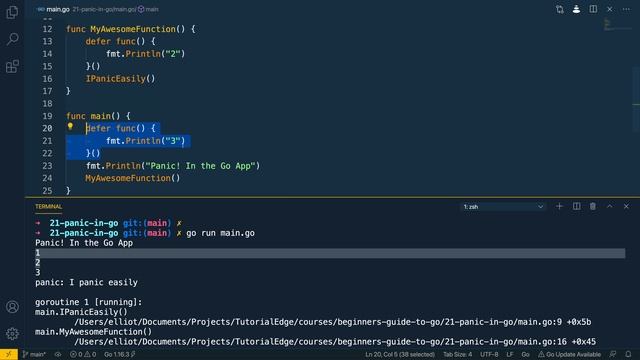This screenshot has width=640, height=360.
Task: Click line number 19 in the gutter
Action: pyautogui.click(x=47, y=116)
